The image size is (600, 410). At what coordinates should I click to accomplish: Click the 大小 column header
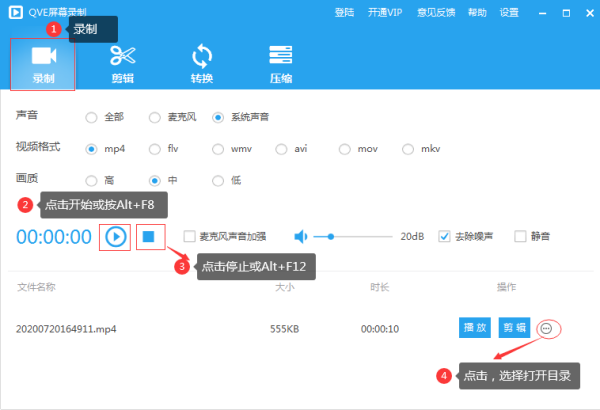285,287
